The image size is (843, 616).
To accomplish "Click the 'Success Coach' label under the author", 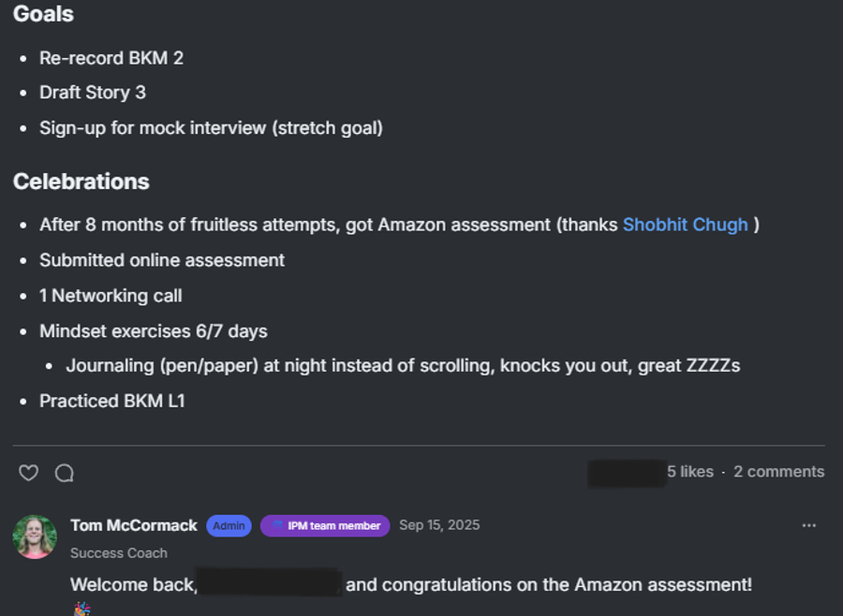I will point(119,553).
